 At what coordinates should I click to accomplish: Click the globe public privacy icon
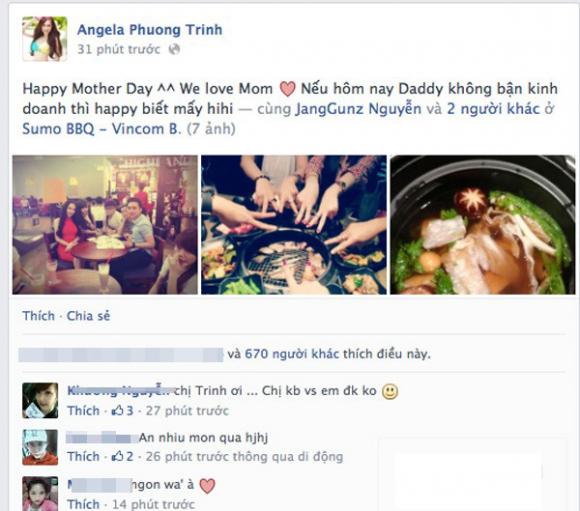pyautogui.click(x=174, y=49)
